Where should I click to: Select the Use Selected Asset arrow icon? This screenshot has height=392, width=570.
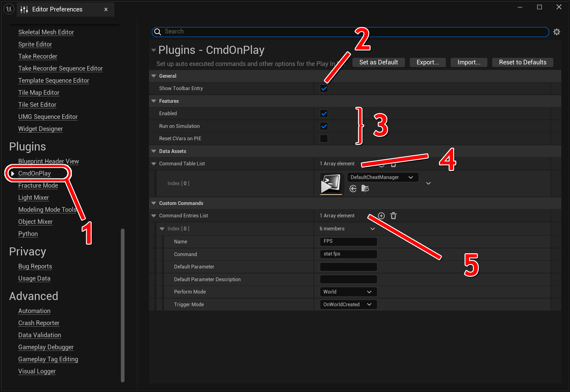[x=353, y=189]
